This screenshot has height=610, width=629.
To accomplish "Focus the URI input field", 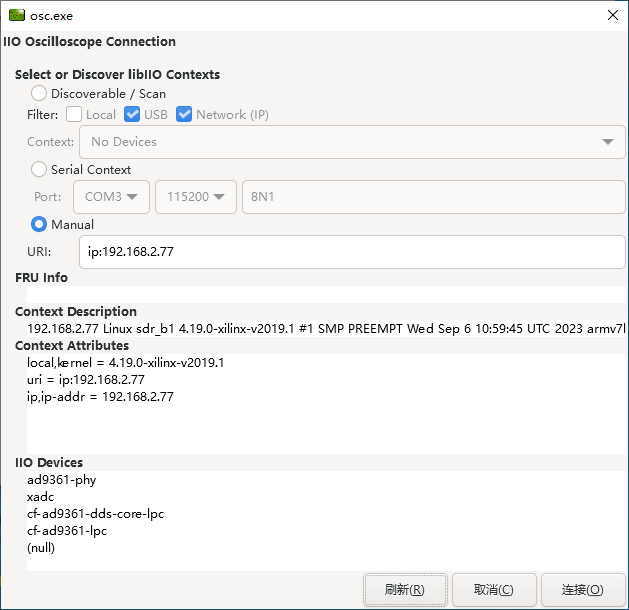I will 352,252.
